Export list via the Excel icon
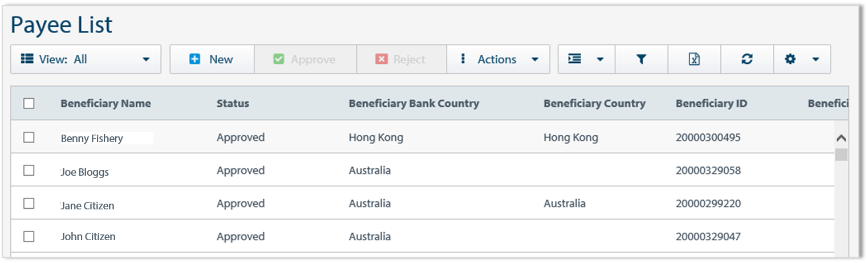The width and height of the screenshot is (868, 263). click(x=694, y=59)
